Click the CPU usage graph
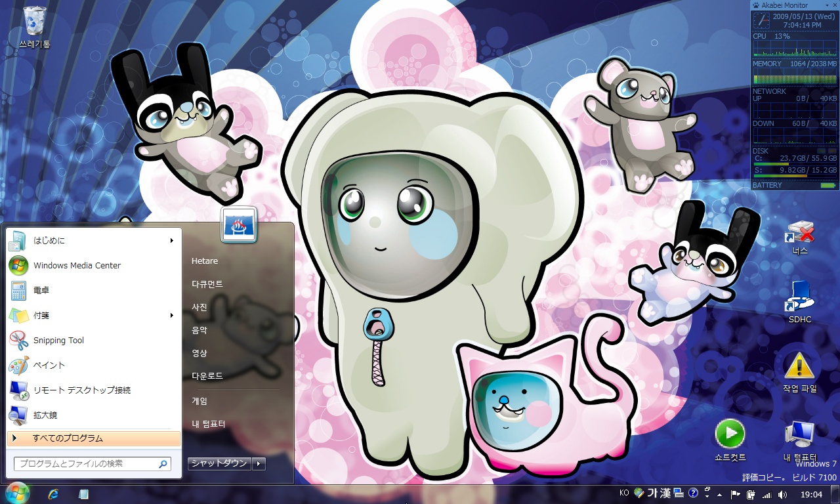The image size is (840, 504). pyautogui.click(x=795, y=49)
